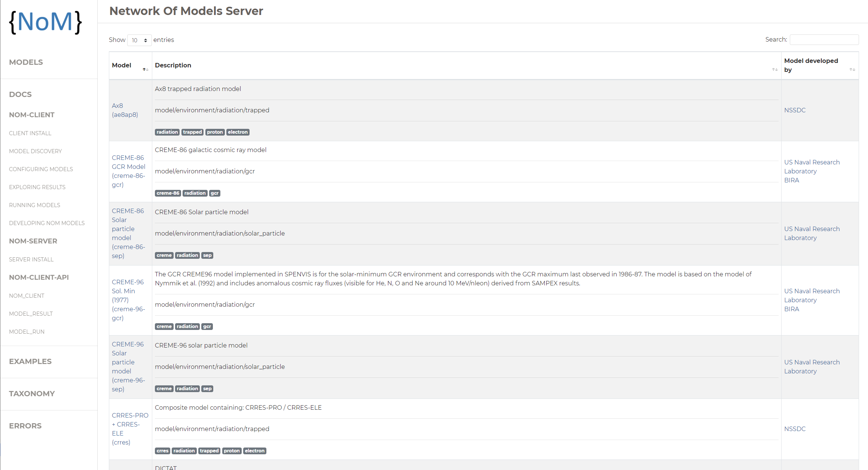Open ERRORS sidebar section
Image resolution: width=868 pixels, height=470 pixels.
pos(25,426)
